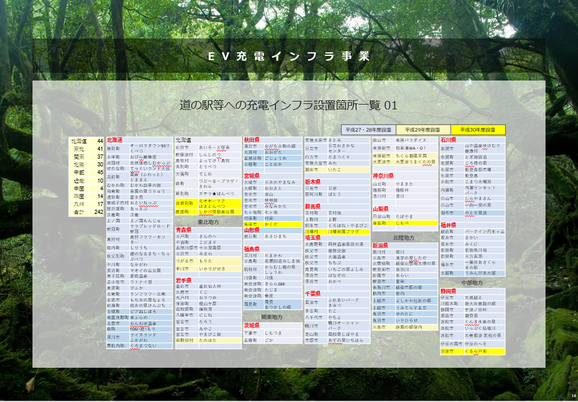Click the '静岡県' prefecture header
This screenshot has width=578, height=402.
click(x=449, y=291)
